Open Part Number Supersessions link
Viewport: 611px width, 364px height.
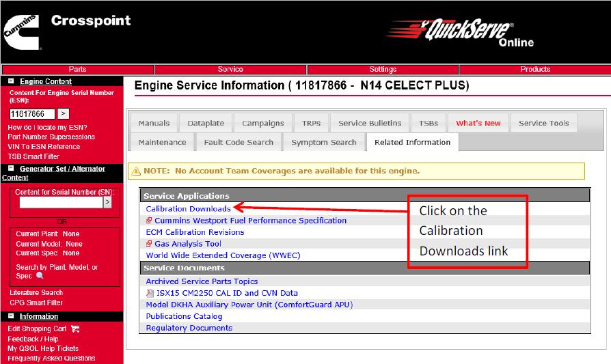pyautogui.click(x=51, y=137)
